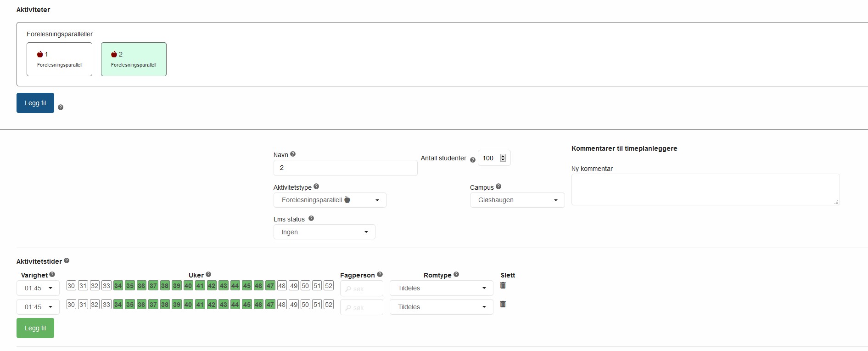Toggle week 34 in second row
The image size is (868, 351).
118,305
